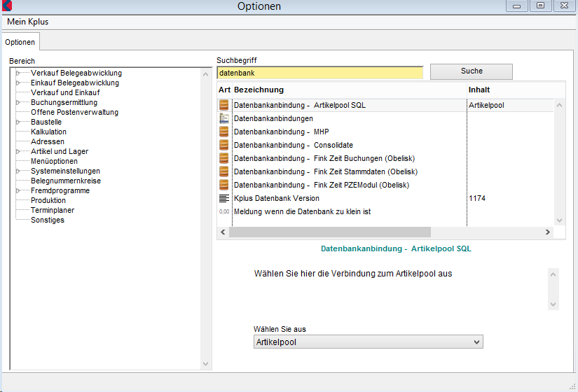578x392 pixels.
Task: Select Terminplaner in the Bereich tree
Action: coord(53,210)
